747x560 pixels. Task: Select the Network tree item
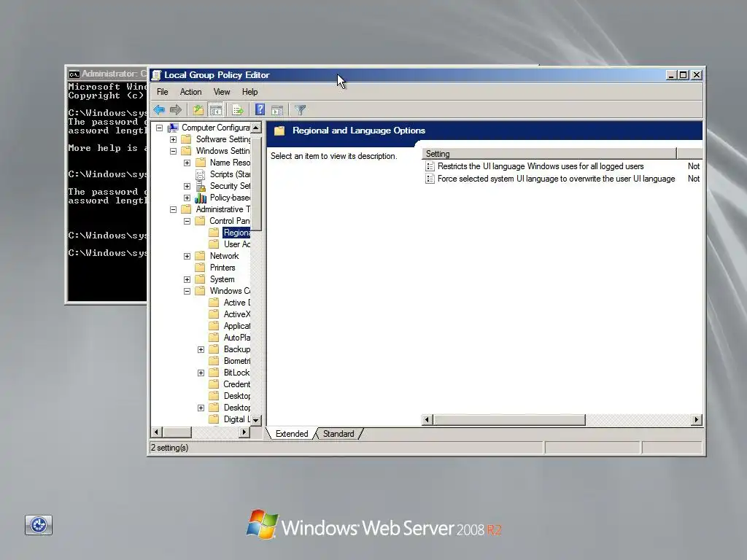pyautogui.click(x=224, y=256)
